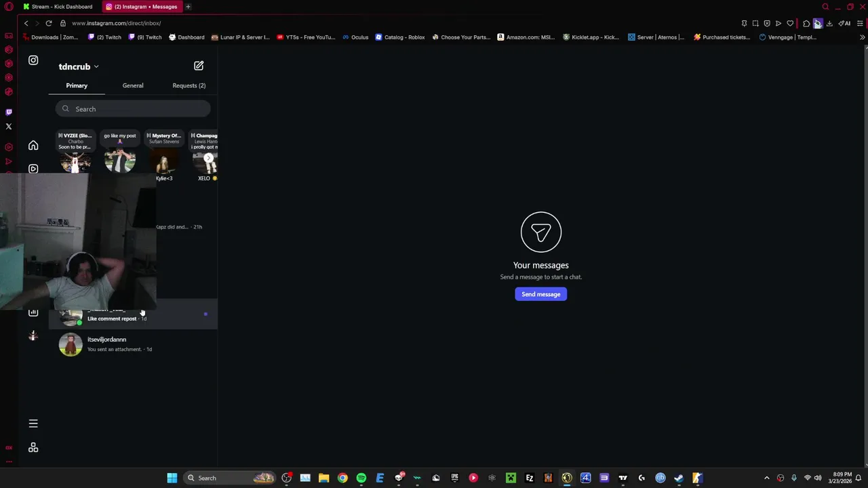Open the Requests (2) tab
This screenshot has height=488, width=868.
[189, 85]
